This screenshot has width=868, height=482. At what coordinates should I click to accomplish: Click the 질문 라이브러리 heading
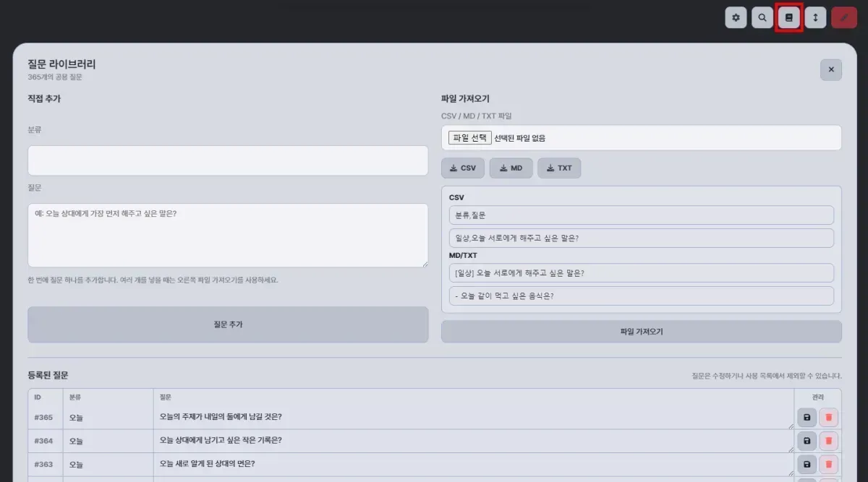[61, 64]
